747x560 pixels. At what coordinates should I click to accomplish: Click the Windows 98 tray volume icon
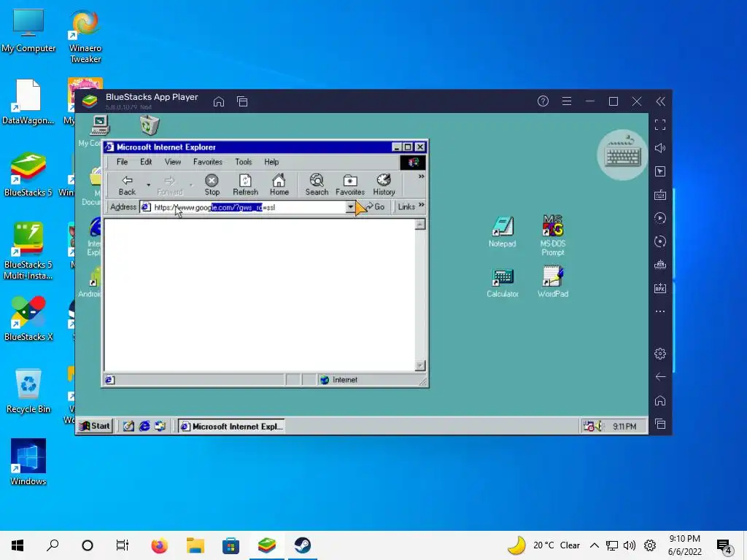point(598,426)
